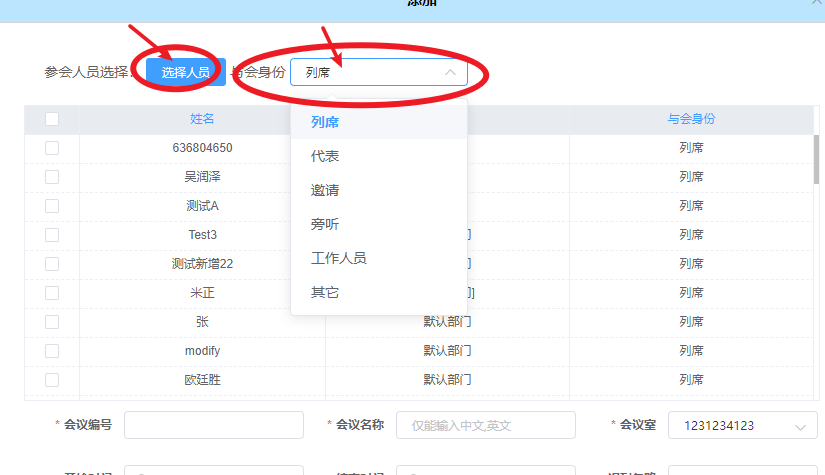Image resolution: width=825 pixels, height=475 pixels.
Task: Choose 工作人员 in the dropdown list
Action: (338, 258)
